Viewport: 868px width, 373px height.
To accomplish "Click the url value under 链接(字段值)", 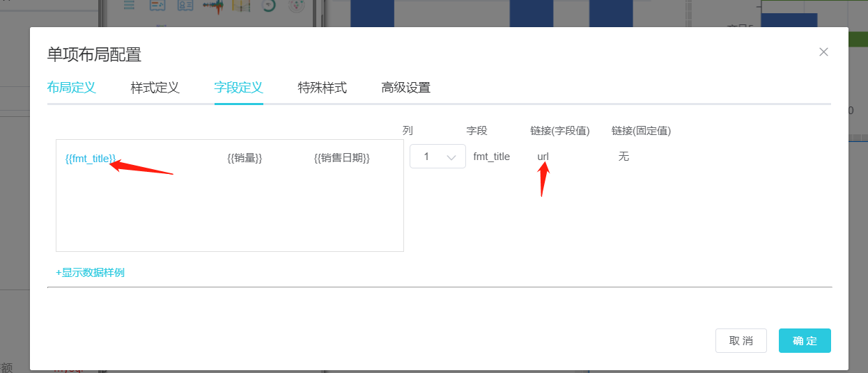I will coord(543,157).
